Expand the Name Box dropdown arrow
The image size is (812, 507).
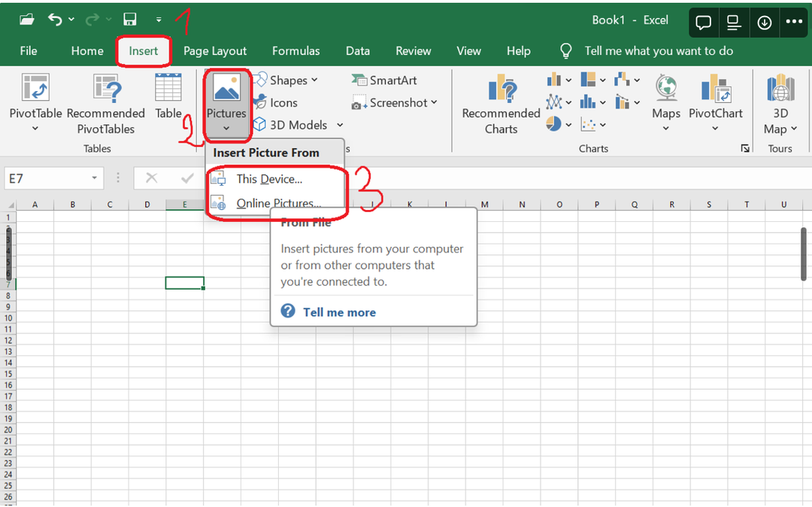(95, 178)
